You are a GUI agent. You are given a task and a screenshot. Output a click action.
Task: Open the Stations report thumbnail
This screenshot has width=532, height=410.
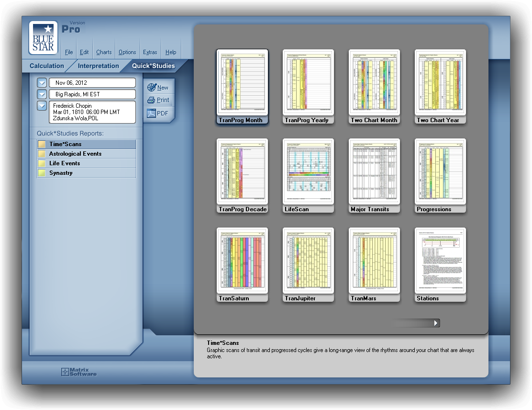(440, 264)
